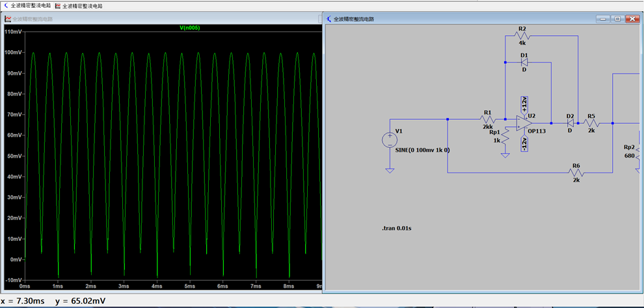Click the waveform window title bar icon
644x308 pixels.
click(x=8, y=19)
